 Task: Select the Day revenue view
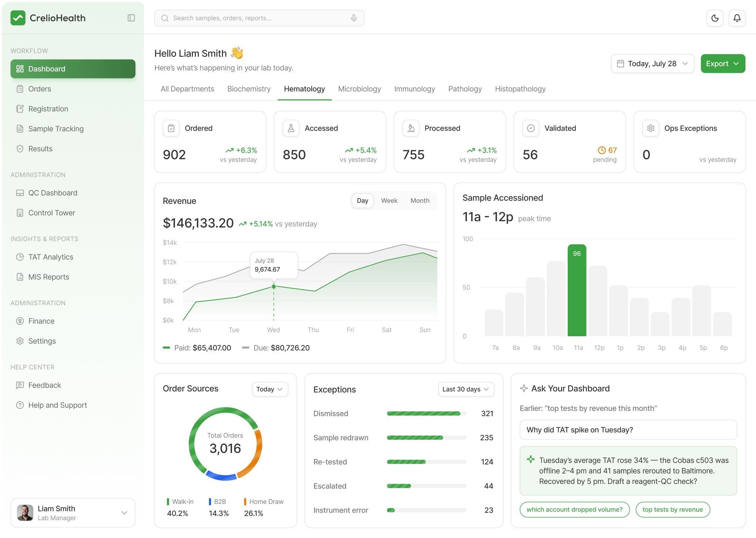click(363, 201)
